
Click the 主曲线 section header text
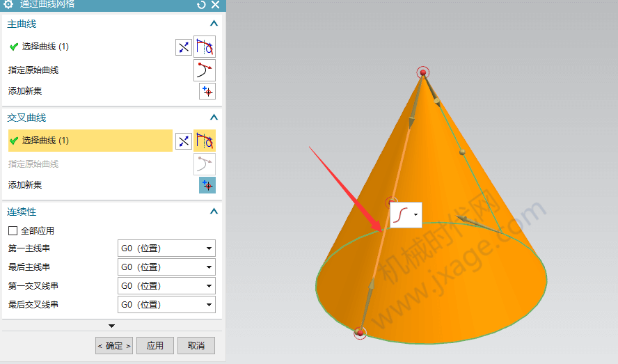tap(22, 24)
